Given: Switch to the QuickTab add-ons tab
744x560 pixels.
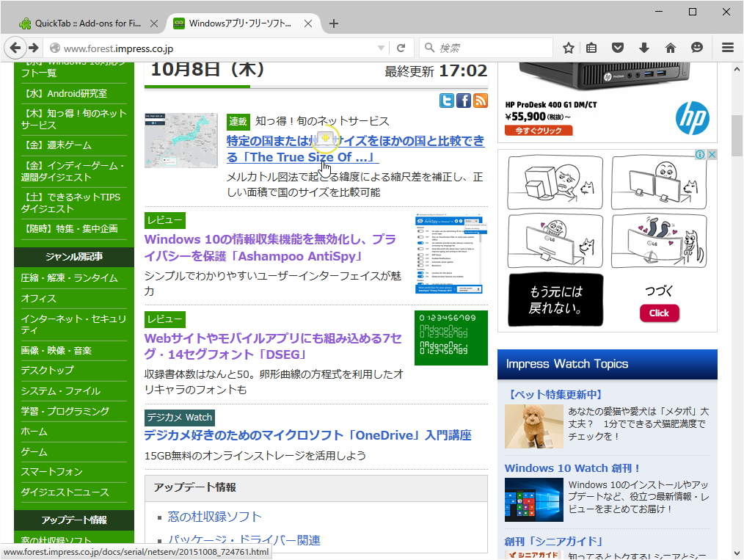Looking at the screenshot, I should click(81, 23).
